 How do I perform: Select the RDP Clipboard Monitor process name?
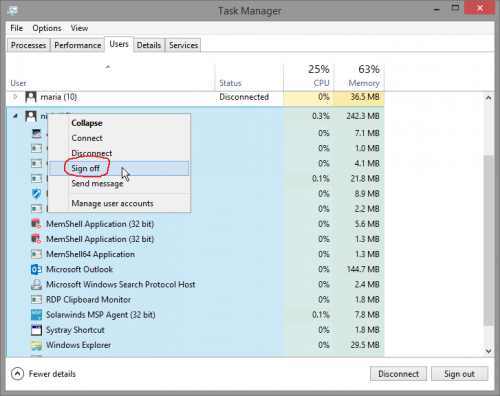coord(88,300)
